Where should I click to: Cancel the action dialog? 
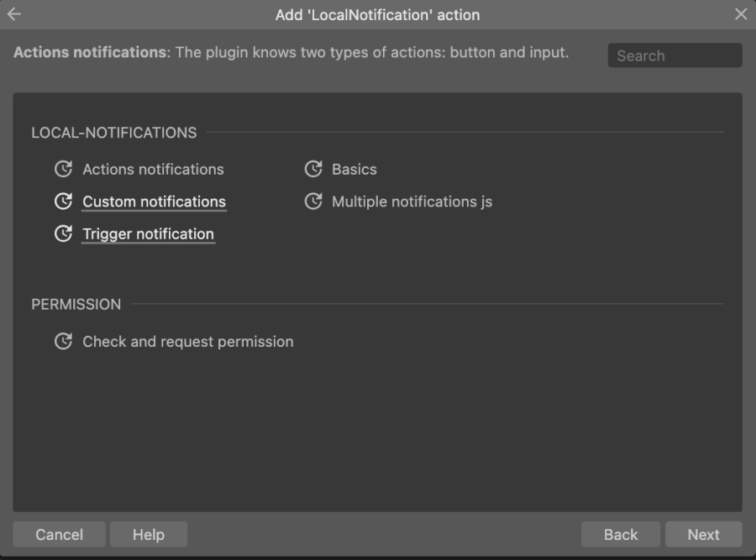coord(59,534)
